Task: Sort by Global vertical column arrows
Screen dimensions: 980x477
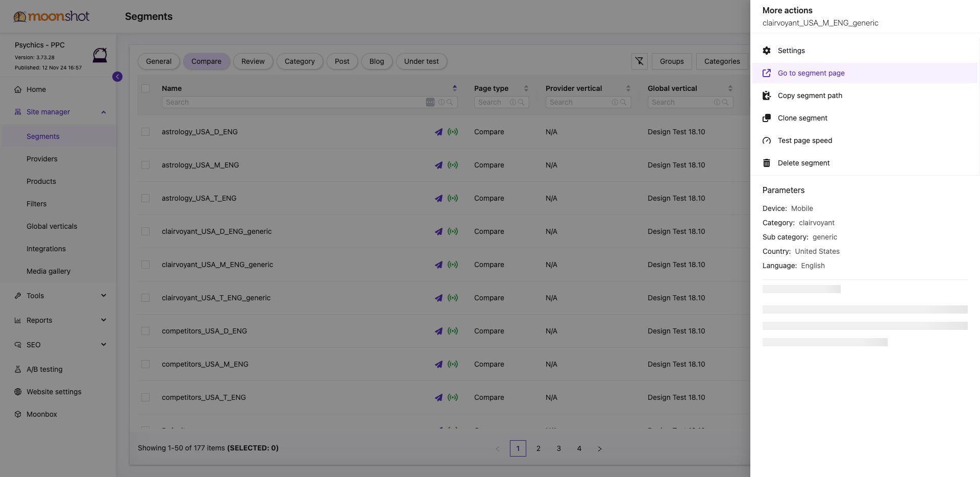Action: point(730,88)
